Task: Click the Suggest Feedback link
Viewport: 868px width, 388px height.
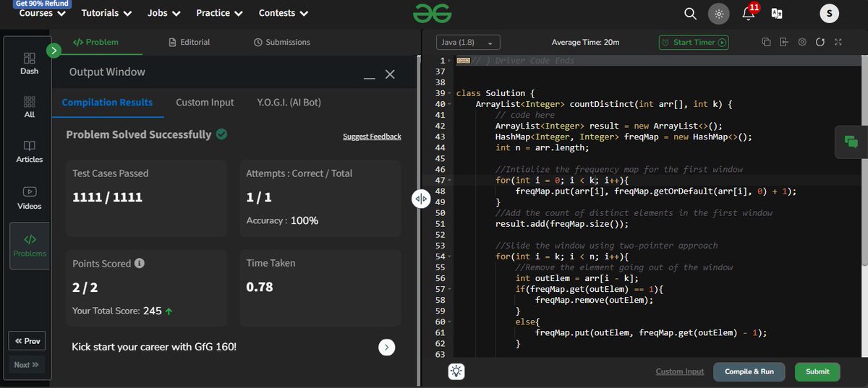Action: pos(372,137)
